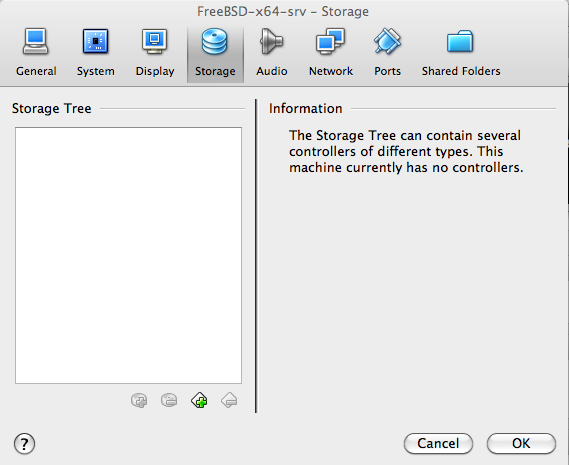
Task: Open help with the question mark button
Action: coord(24,444)
